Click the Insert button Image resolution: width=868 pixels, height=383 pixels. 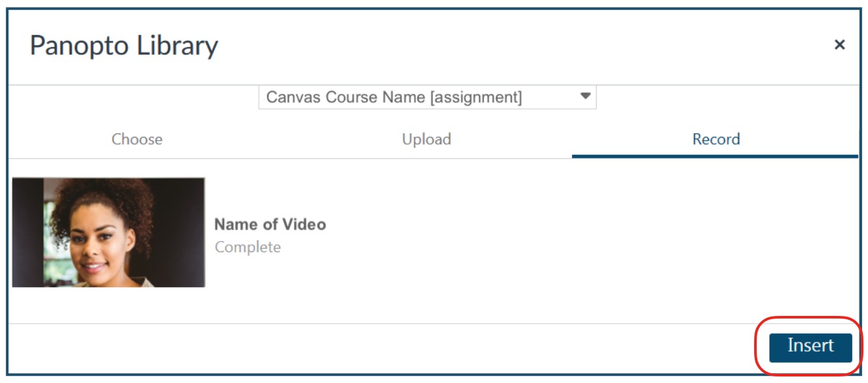810,346
